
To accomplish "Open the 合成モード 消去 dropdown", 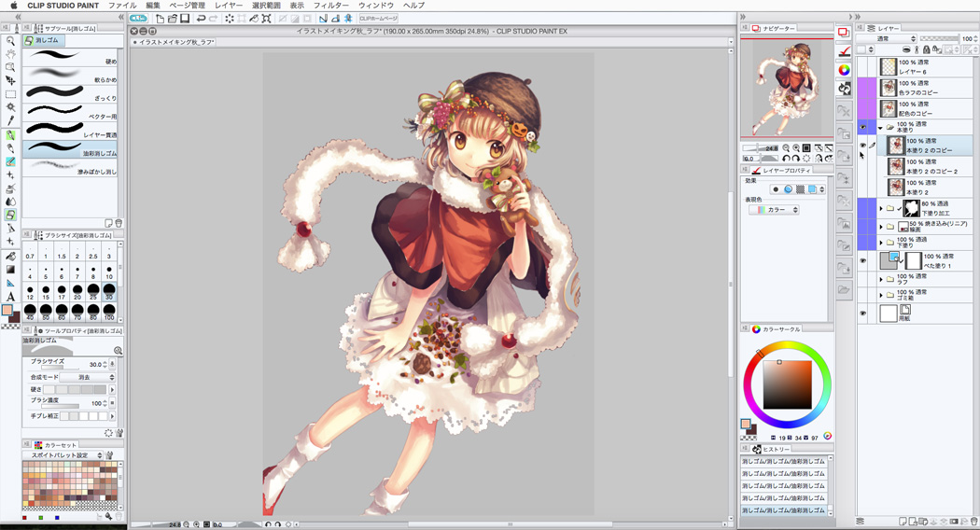I will 88,378.
